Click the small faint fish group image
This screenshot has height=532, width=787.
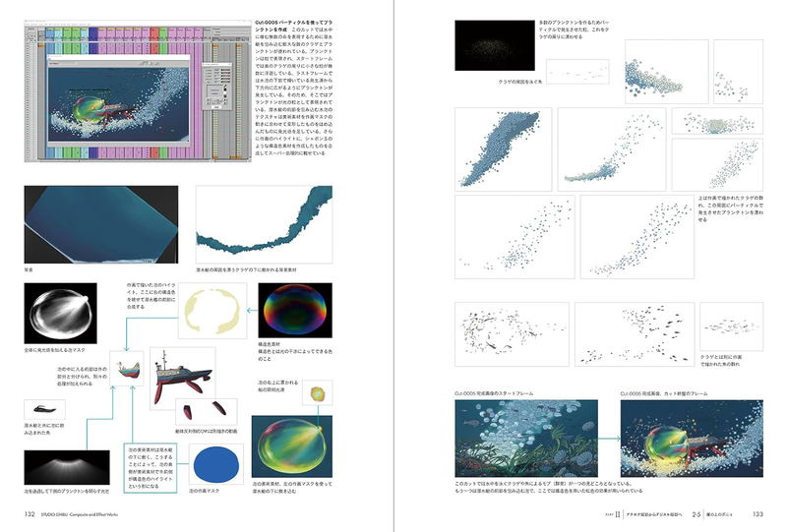(x=731, y=326)
